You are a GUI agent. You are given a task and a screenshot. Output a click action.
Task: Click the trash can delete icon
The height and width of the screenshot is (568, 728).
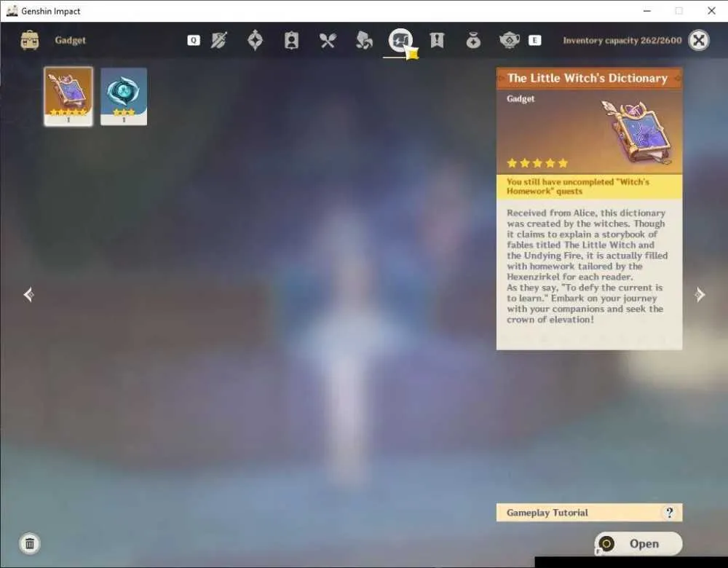[30, 543]
